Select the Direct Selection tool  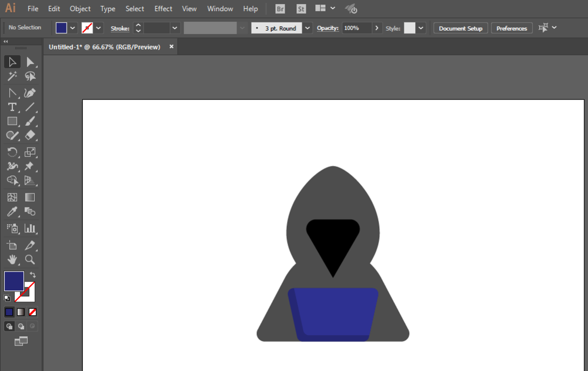30,62
